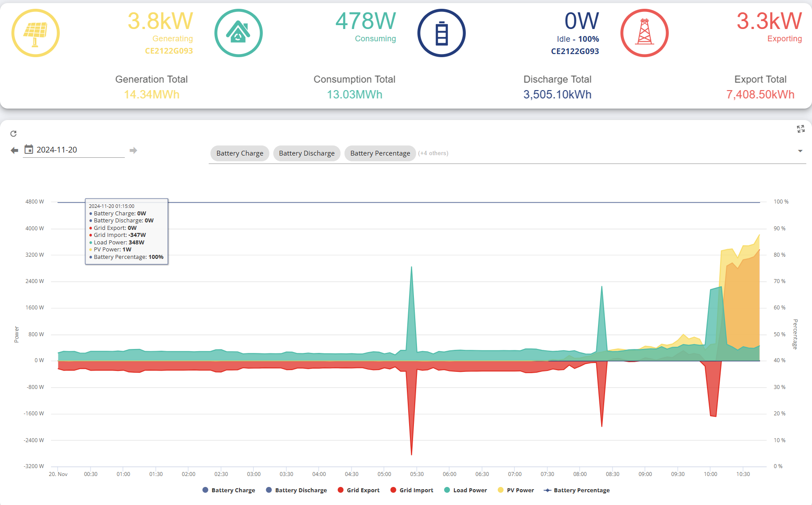Click the Grid Import -347W tooltip row

[118, 235]
